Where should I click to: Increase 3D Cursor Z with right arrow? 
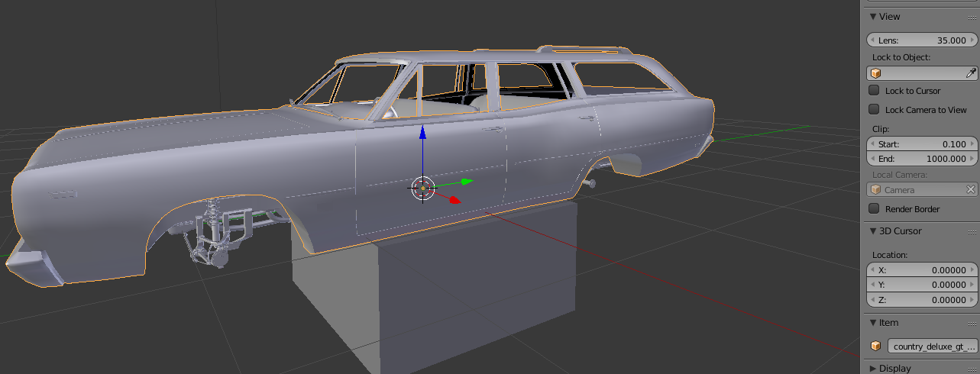(972, 300)
